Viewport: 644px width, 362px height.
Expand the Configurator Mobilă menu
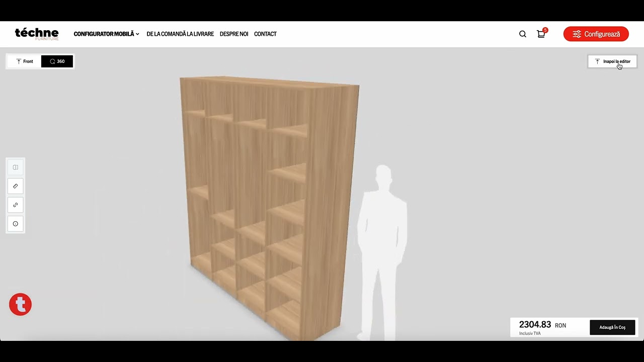pos(106,34)
